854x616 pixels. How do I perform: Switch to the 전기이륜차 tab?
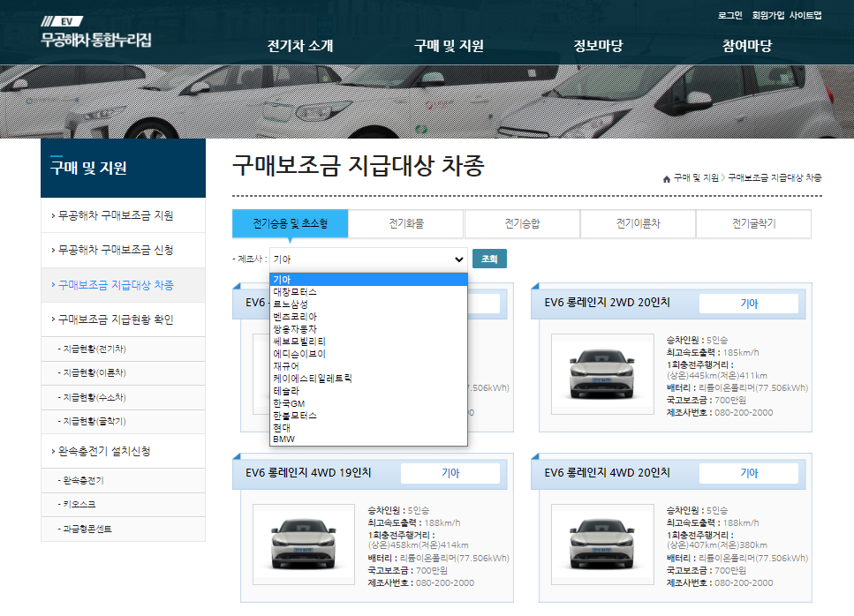tap(638, 224)
